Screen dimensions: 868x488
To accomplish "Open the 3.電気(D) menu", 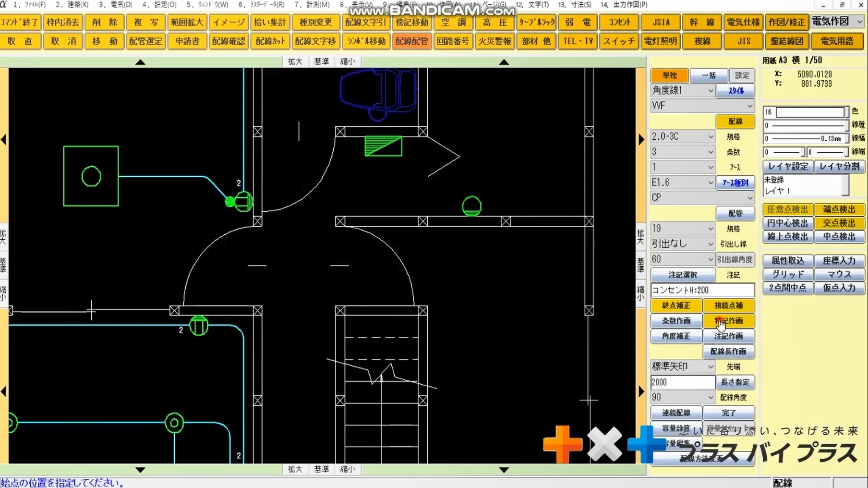I will point(115,4).
